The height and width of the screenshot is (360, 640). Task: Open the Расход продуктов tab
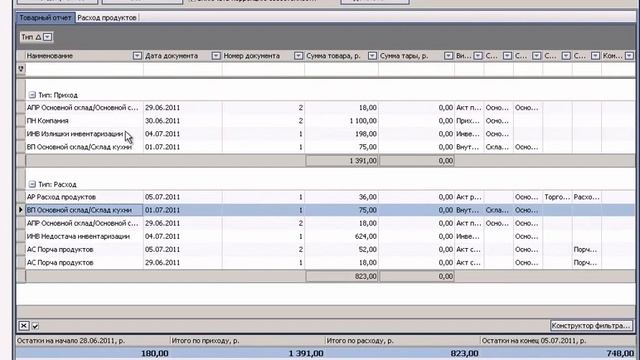(107, 18)
